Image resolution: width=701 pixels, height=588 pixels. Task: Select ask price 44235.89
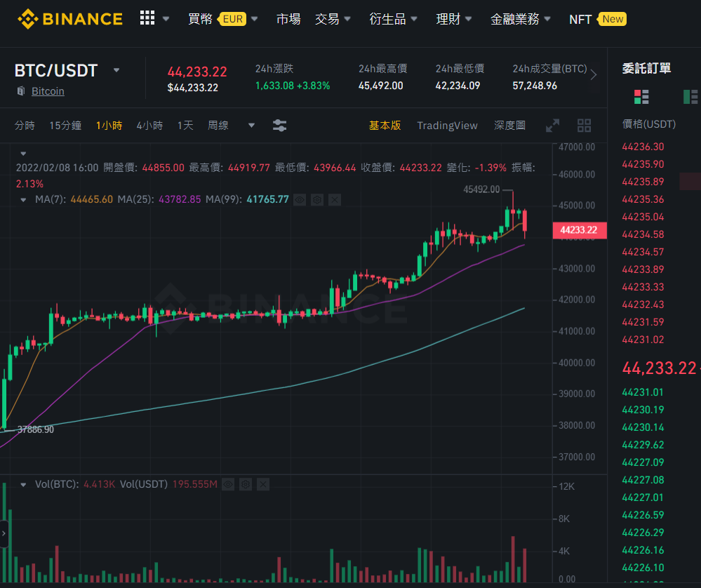pos(643,182)
